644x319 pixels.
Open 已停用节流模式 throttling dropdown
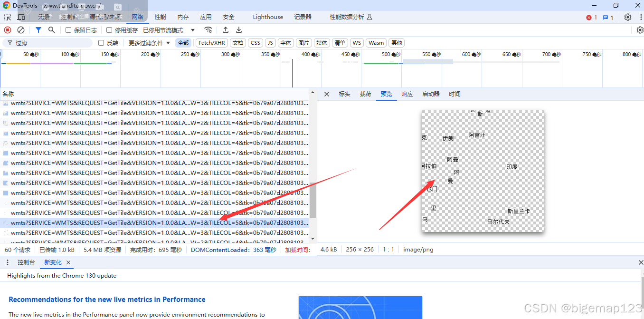click(x=169, y=30)
